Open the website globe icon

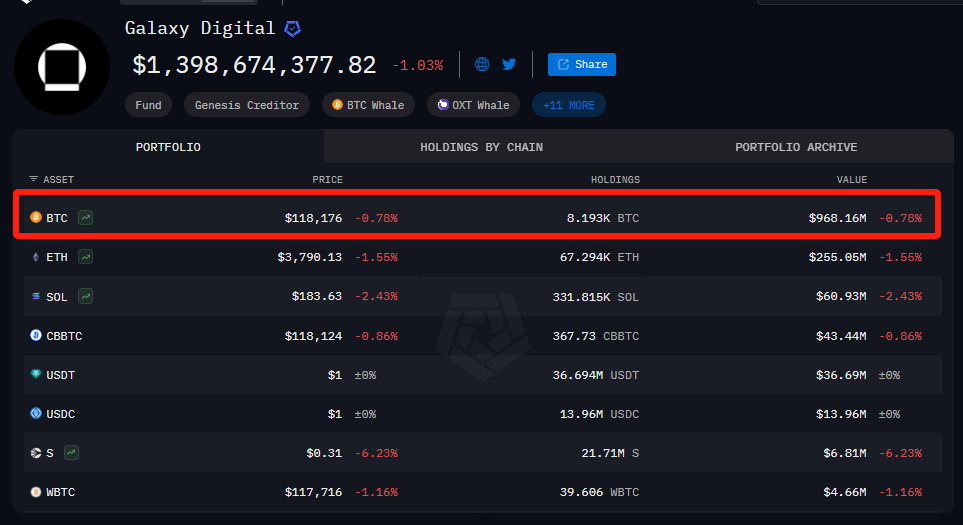pyautogui.click(x=482, y=64)
